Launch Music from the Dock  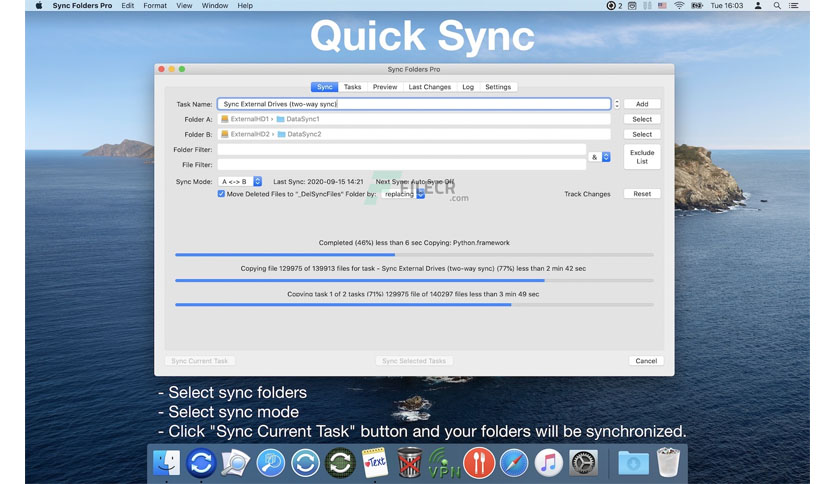[x=549, y=463]
